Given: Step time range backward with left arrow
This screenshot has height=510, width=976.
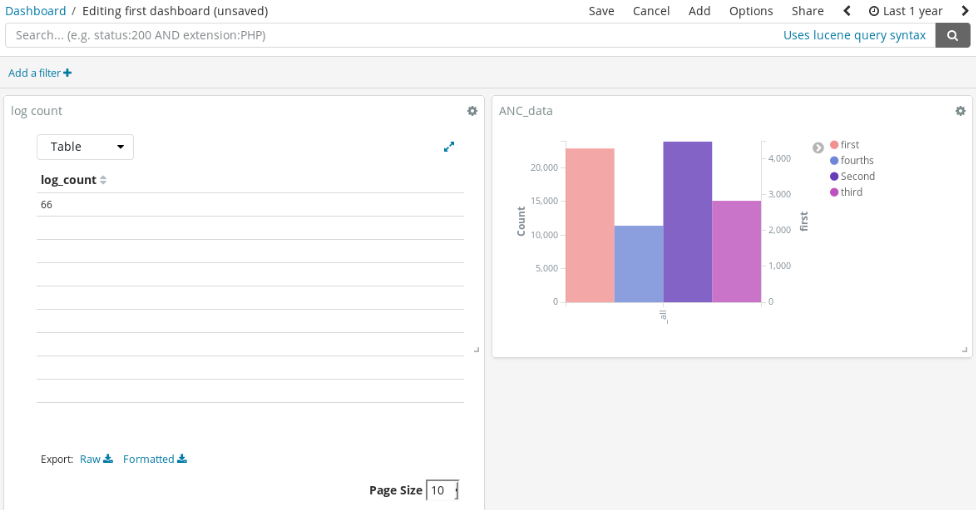Looking at the screenshot, I should tap(847, 11).
